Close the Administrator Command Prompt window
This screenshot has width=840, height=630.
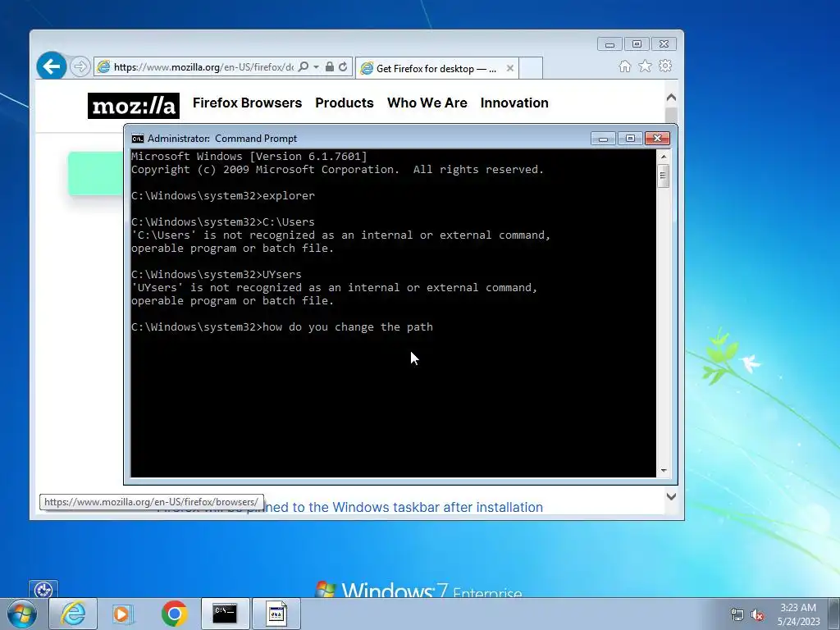click(657, 139)
